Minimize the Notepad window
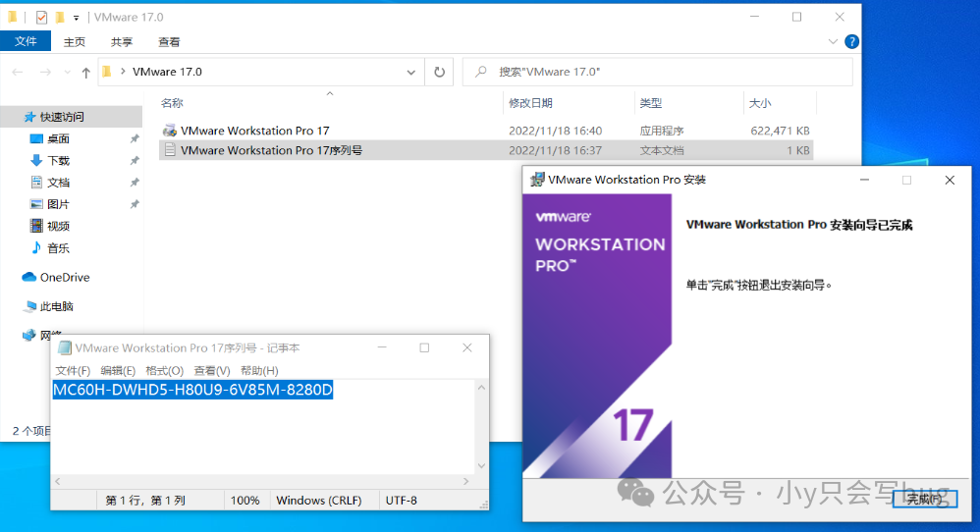980x532 pixels. click(x=382, y=347)
